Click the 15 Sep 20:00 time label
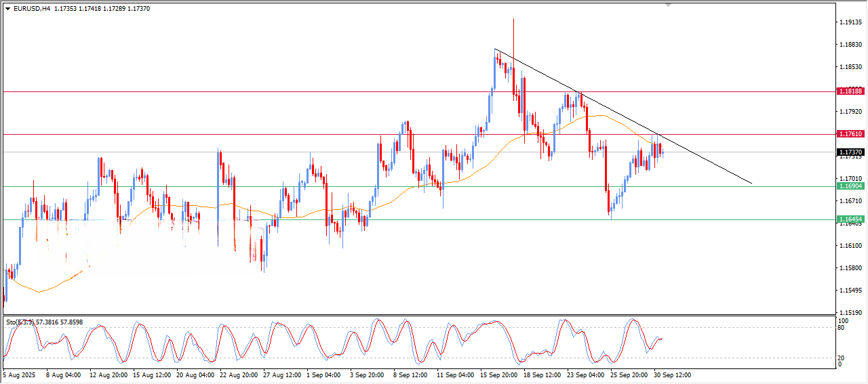Viewport: 868px width, 384px height. pyautogui.click(x=498, y=375)
